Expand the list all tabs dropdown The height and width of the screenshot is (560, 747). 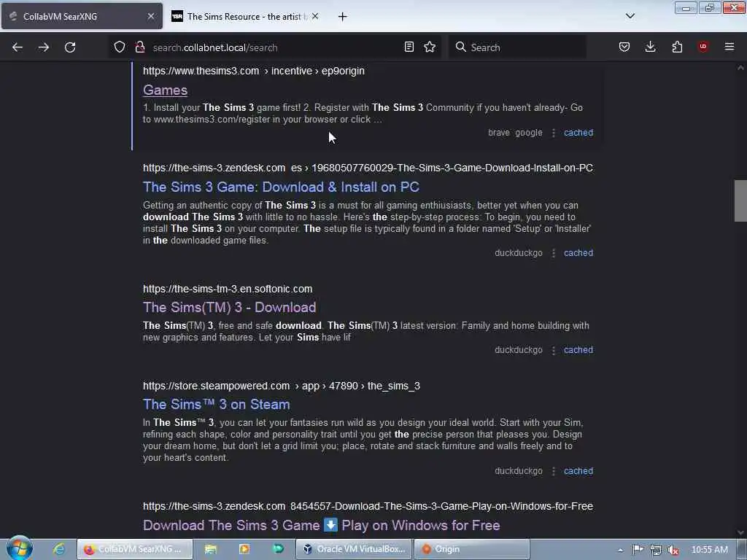(630, 16)
